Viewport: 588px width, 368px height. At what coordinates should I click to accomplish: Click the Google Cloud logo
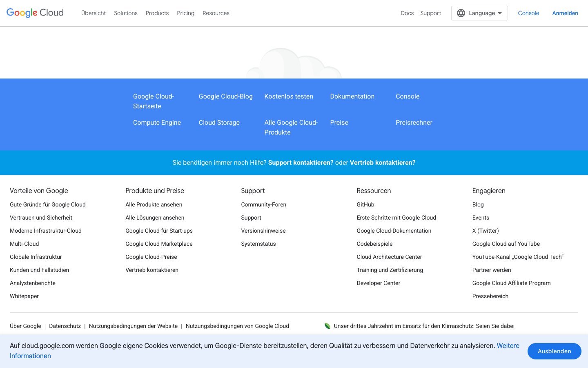(x=35, y=13)
